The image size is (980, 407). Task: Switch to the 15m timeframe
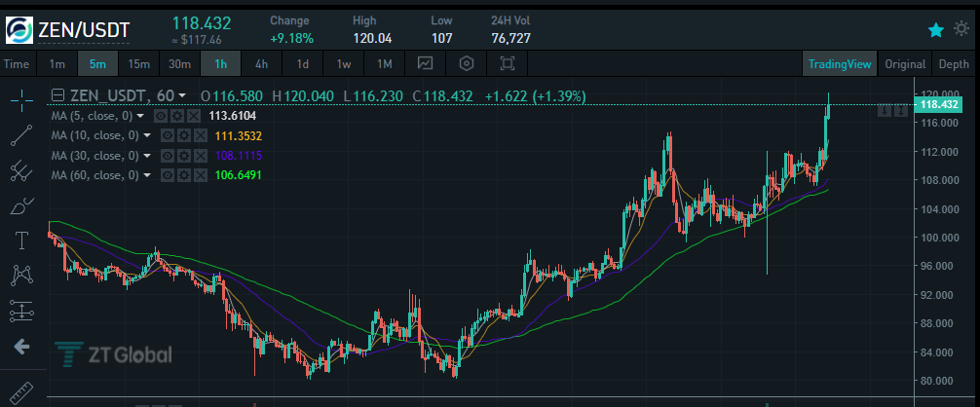coord(138,63)
